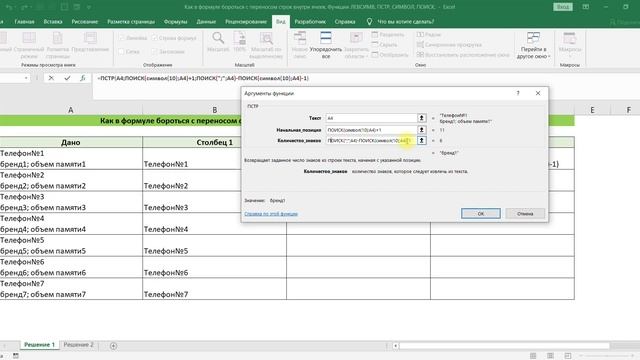Viewport: 640px width, 360px height.
Task: Open the Закрепить области dropdown
Action: point(356,45)
